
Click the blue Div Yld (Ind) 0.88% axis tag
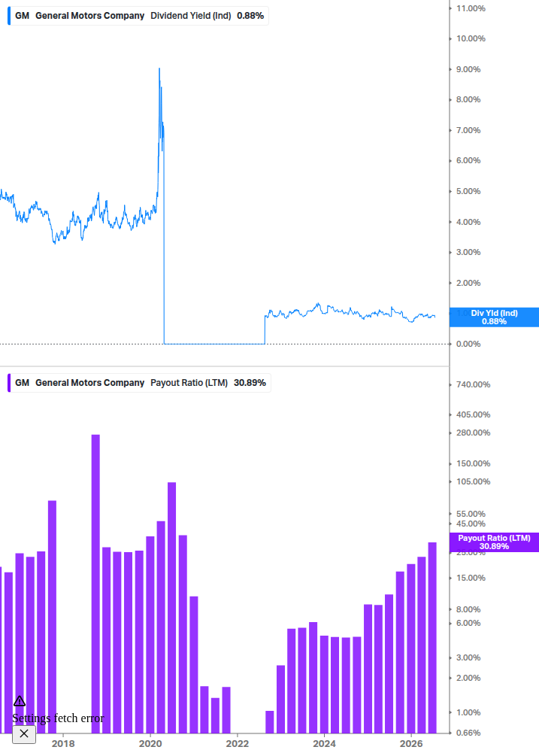coord(494,317)
